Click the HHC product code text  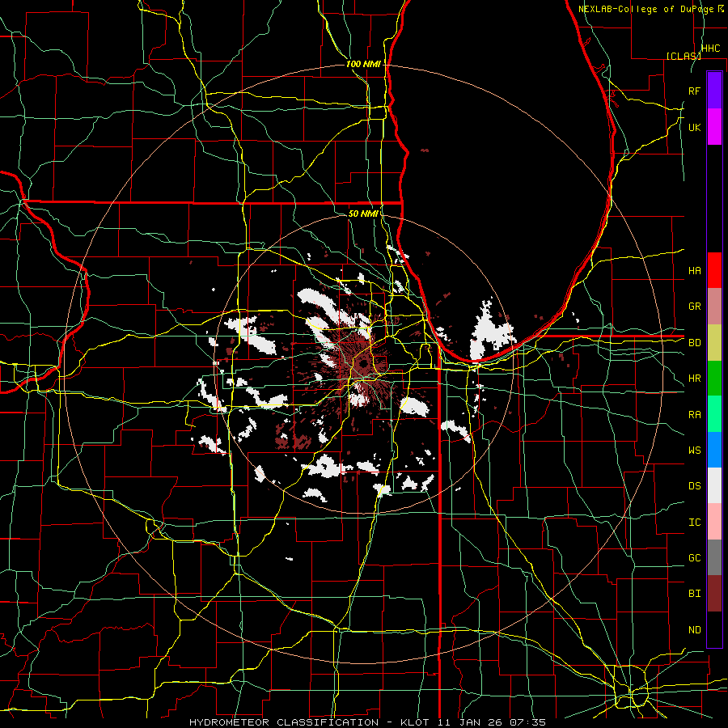pyautogui.click(x=710, y=49)
